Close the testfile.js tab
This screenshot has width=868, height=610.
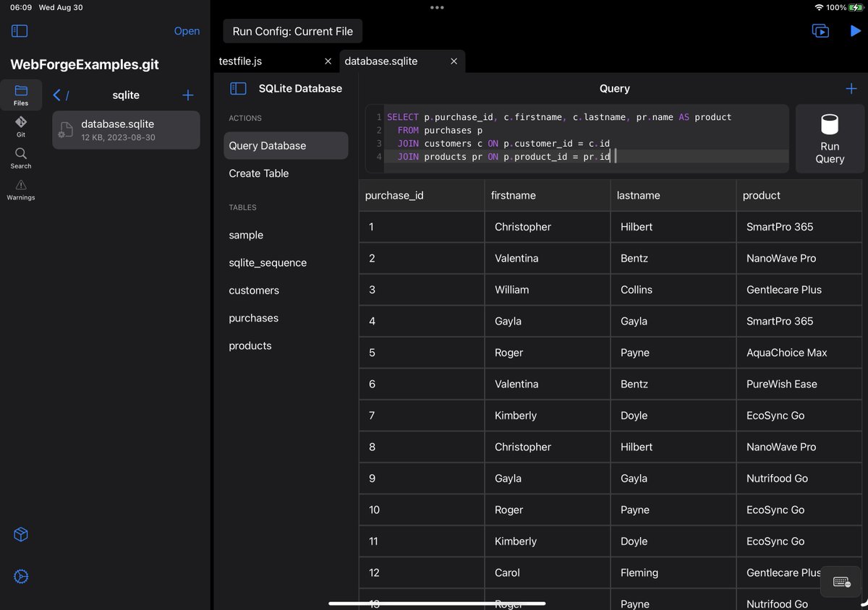pos(328,61)
